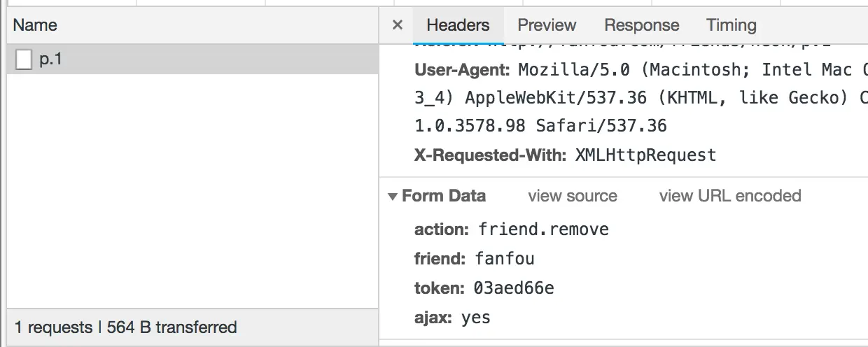The width and height of the screenshot is (868, 347).
Task: Click the p.1 document file icon
Action: [24, 60]
